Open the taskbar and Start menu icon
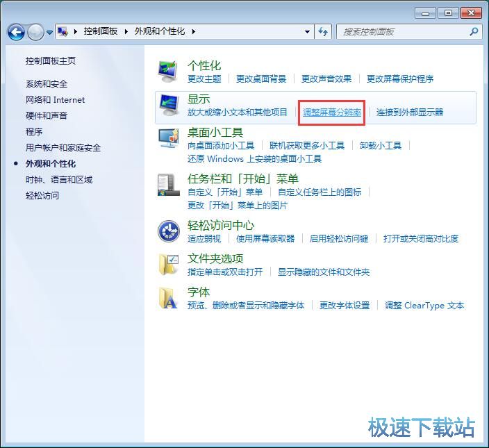The width and height of the screenshot is (489, 448). tap(168, 185)
